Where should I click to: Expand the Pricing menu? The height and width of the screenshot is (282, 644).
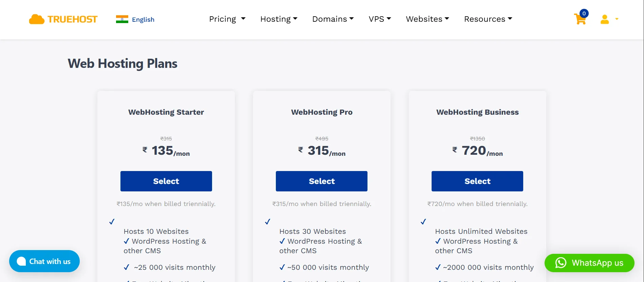(227, 19)
